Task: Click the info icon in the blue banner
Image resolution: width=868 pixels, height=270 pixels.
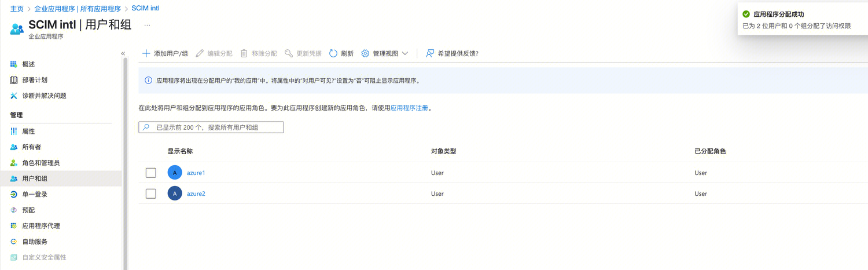Action: (x=149, y=81)
